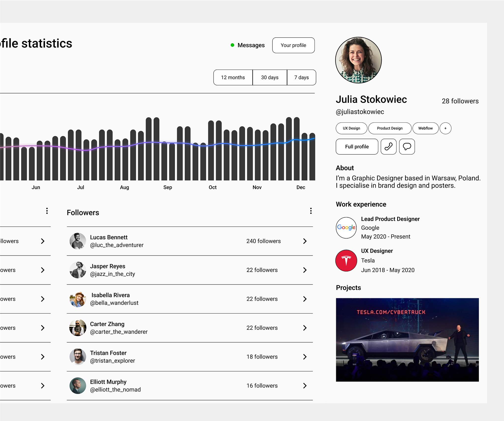Image resolution: width=504 pixels, height=421 pixels.
Task: Expand the left panel chevron beside Carter Zhang's row
Action: [x=43, y=328]
